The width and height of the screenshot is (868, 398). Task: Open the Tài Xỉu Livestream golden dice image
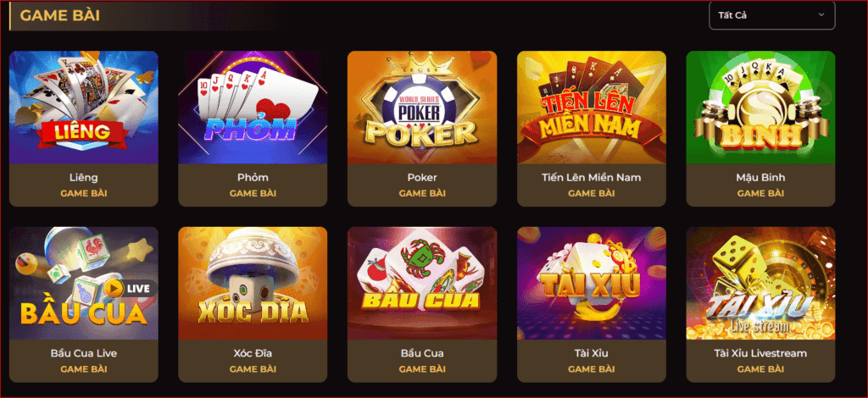pyautogui.click(x=760, y=283)
